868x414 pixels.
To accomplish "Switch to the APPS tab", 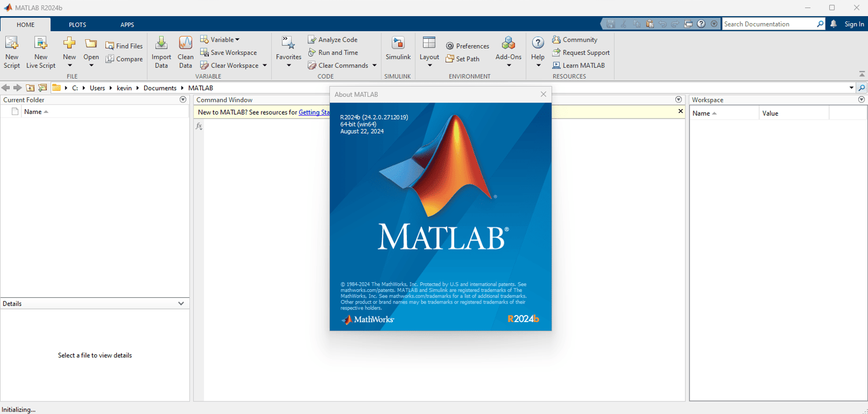I will (127, 25).
